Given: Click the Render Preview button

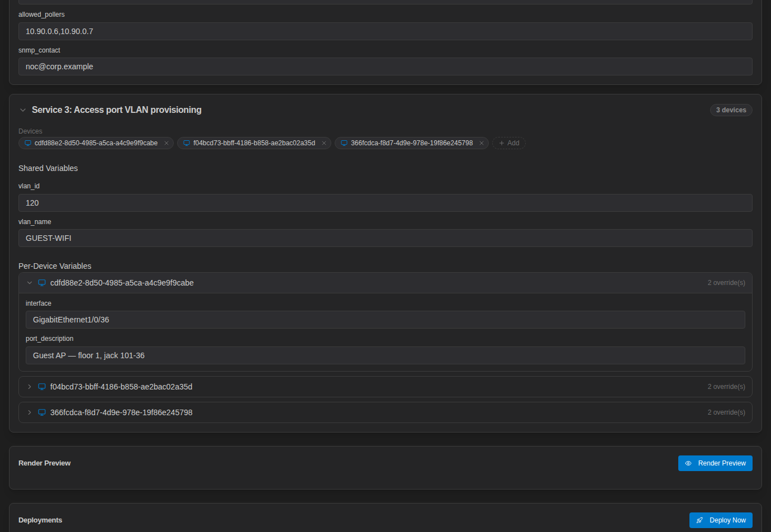Looking at the screenshot, I should pyautogui.click(x=715, y=463).
